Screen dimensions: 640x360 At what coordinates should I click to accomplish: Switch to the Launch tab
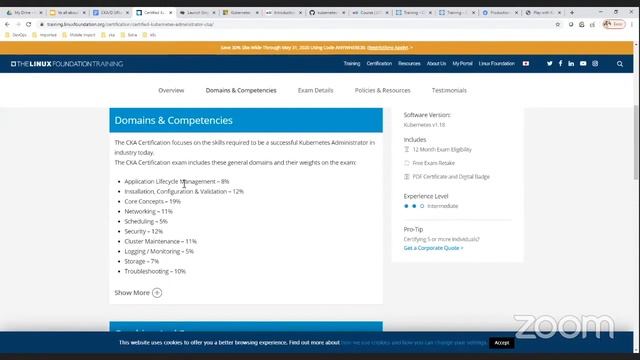tap(197, 13)
